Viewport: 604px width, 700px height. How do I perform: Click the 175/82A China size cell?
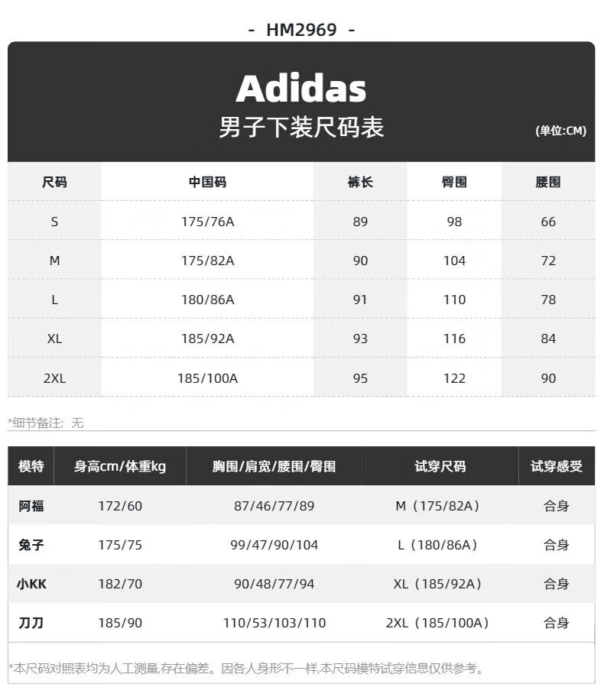(x=207, y=261)
